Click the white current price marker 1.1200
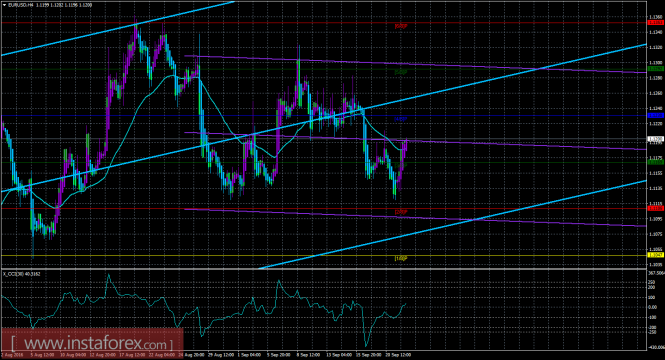The width and height of the screenshot is (665, 360). point(656,139)
